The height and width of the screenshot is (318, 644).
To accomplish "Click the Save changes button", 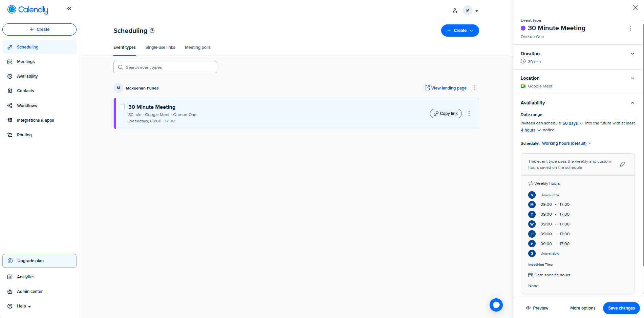I will pyautogui.click(x=621, y=308).
